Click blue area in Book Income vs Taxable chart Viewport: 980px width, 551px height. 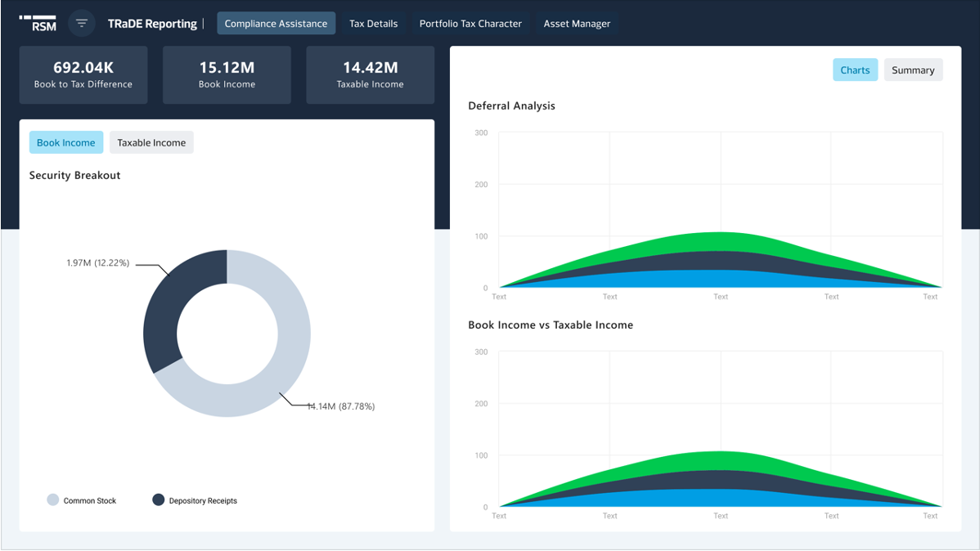tap(720, 499)
